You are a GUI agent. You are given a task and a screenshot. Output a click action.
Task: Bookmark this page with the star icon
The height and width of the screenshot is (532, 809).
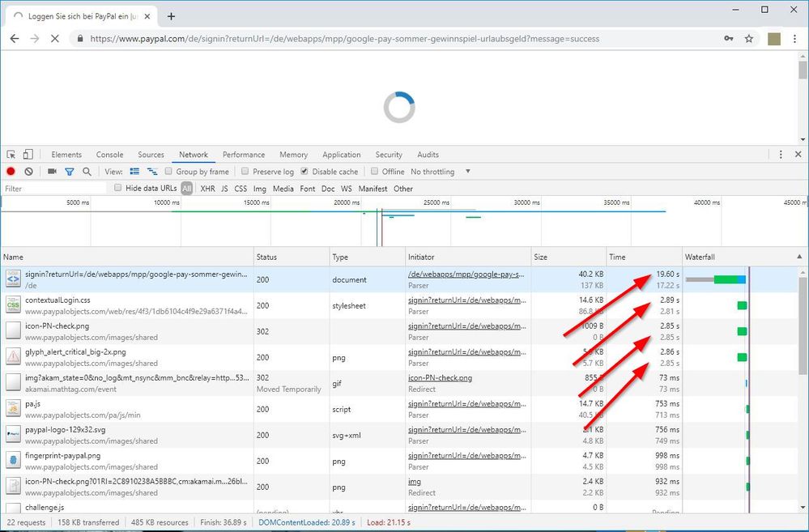[749, 38]
